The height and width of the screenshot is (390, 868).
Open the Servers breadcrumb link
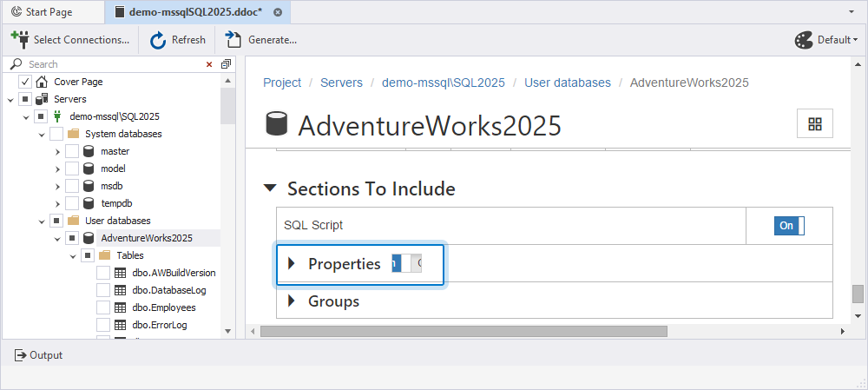[x=341, y=83]
